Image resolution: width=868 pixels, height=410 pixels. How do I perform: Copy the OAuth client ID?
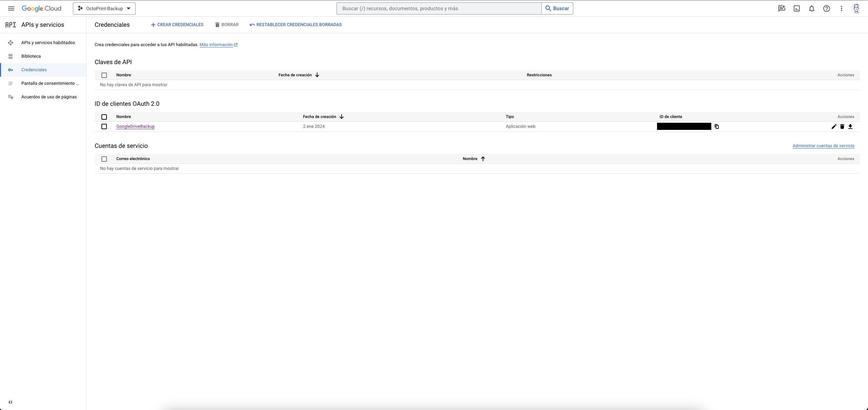click(717, 126)
